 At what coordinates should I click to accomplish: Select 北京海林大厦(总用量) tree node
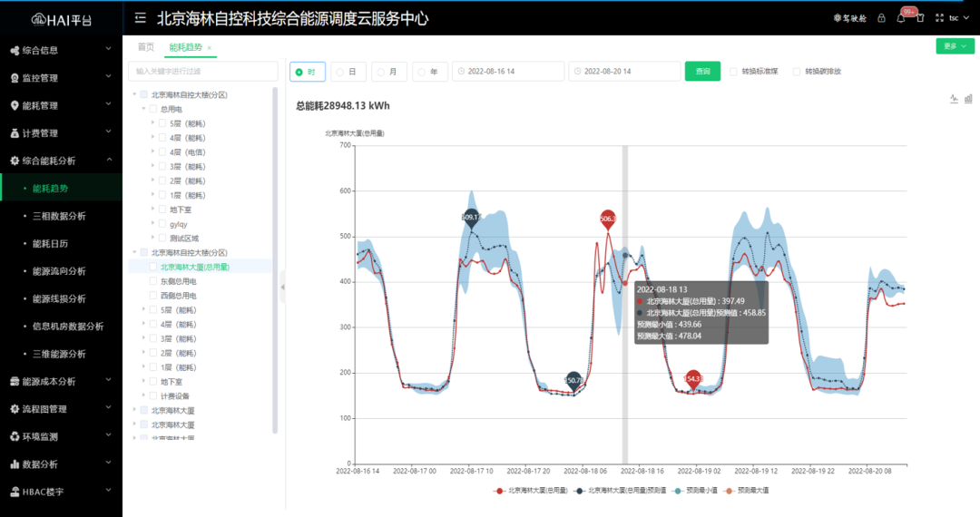(x=195, y=267)
